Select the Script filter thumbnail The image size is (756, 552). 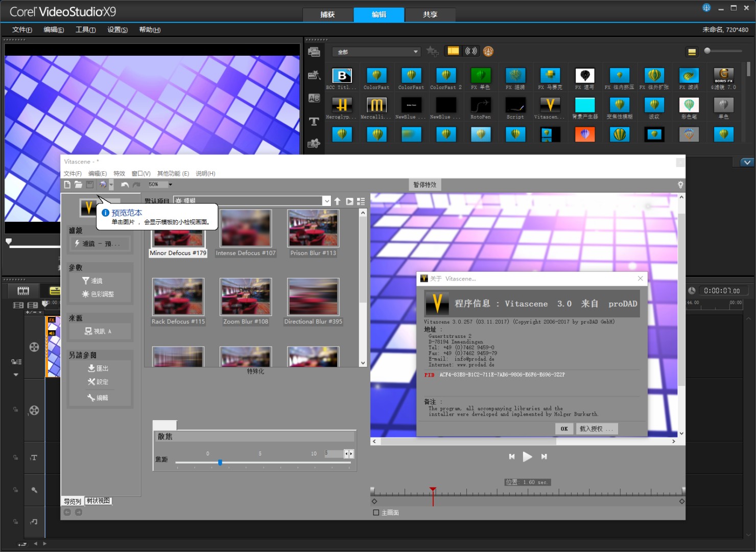(x=515, y=105)
